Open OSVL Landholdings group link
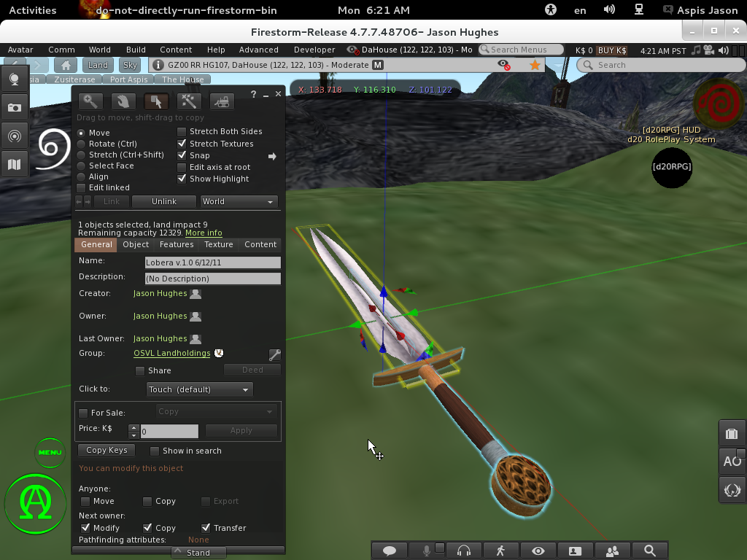The height and width of the screenshot is (560, 747). tap(172, 353)
